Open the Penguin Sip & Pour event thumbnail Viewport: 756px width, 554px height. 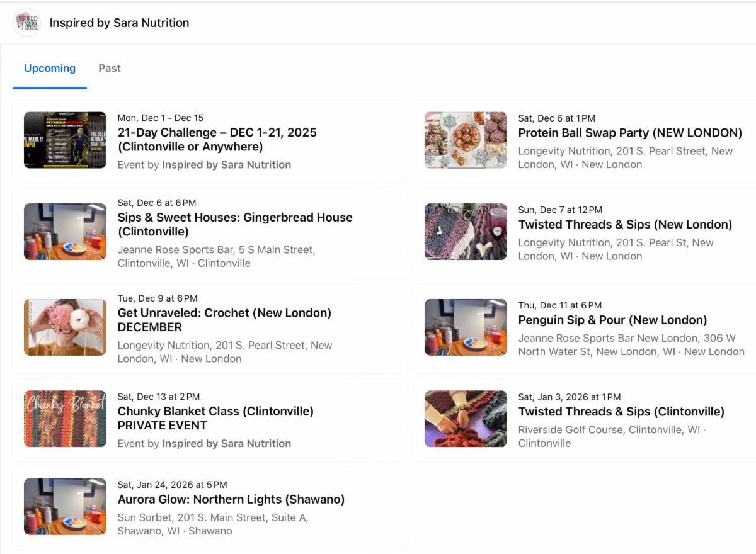click(466, 327)
